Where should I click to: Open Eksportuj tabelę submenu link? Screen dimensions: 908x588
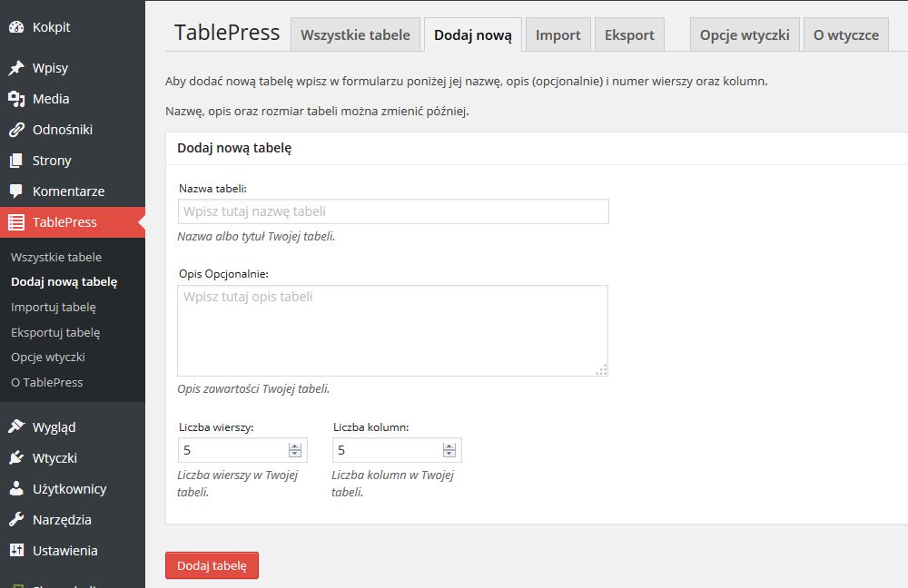55,333
